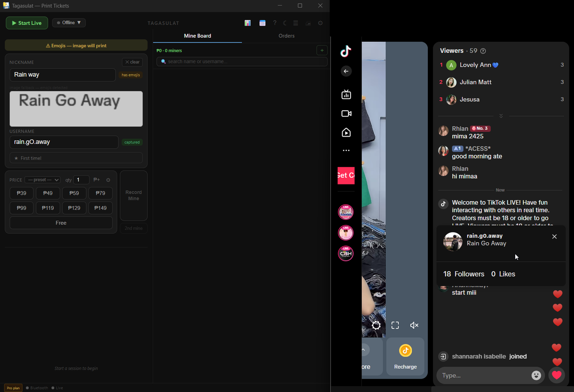Image resolution: width=574 pixels, height=392 pixels.
Task: Switch to the Mine Board tab
Action: pyautogui.click(x=197, y=36)
